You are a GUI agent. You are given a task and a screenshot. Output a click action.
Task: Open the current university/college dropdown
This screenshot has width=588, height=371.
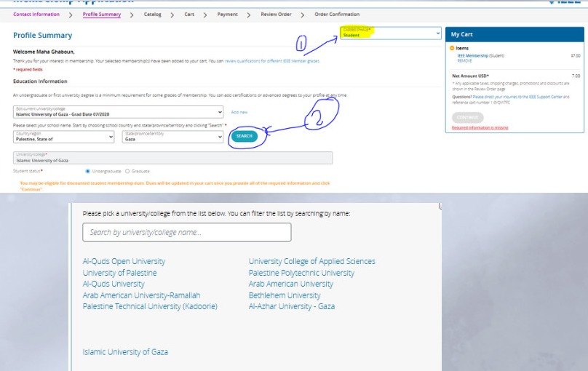(x=118, y=112)
